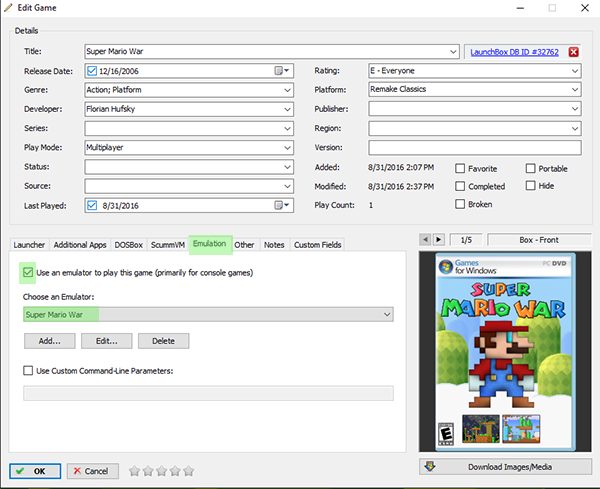Enable the Hide checkbox

(530, 186)
